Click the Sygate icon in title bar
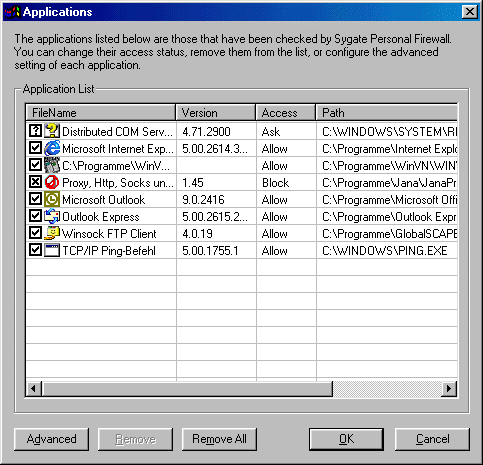Image resolution: width=483 pixels, height=465 pixels. [x=12, y=12]
